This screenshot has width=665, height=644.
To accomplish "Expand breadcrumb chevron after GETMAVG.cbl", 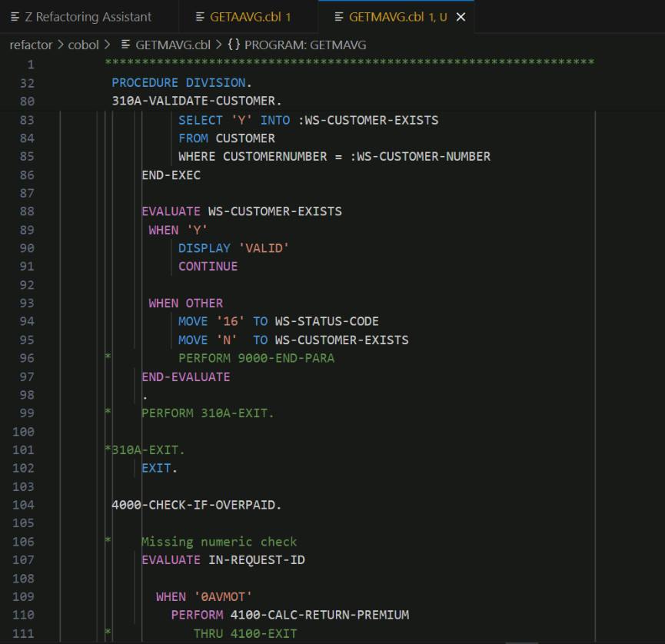I will [219, 45].
